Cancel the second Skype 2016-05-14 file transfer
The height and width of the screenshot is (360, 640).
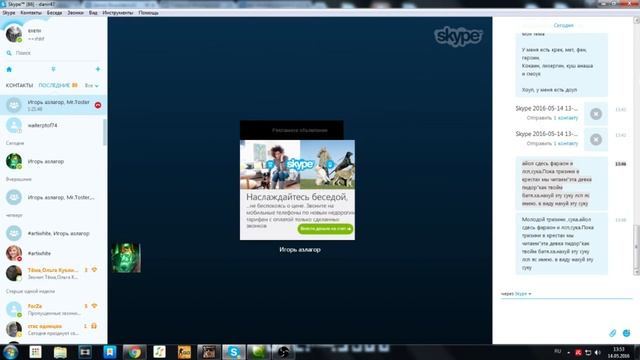596,140
